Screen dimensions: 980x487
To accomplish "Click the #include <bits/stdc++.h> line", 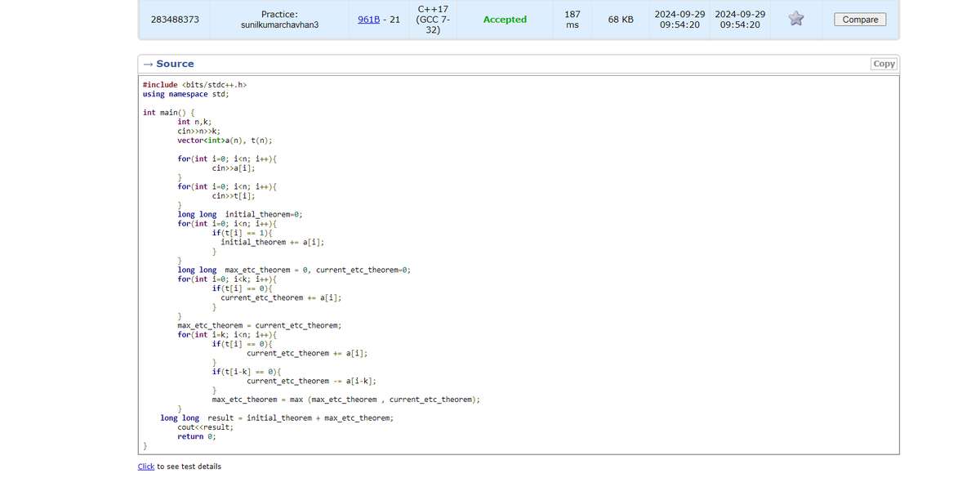I will [x=194, y=84].
